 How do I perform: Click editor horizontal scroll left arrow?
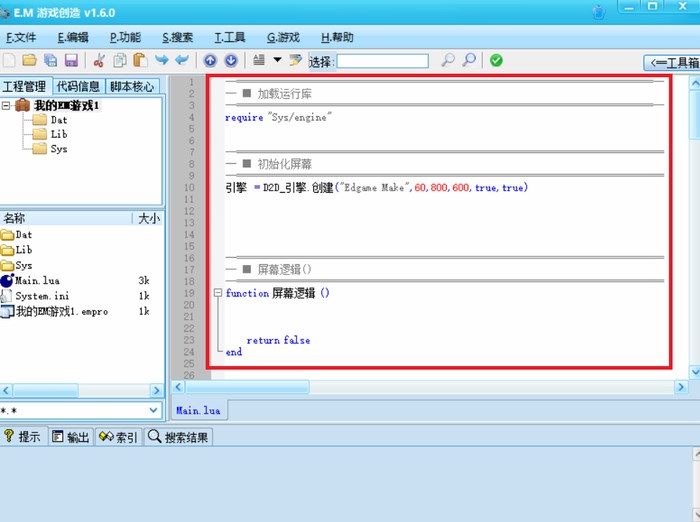tap(178, 387)
